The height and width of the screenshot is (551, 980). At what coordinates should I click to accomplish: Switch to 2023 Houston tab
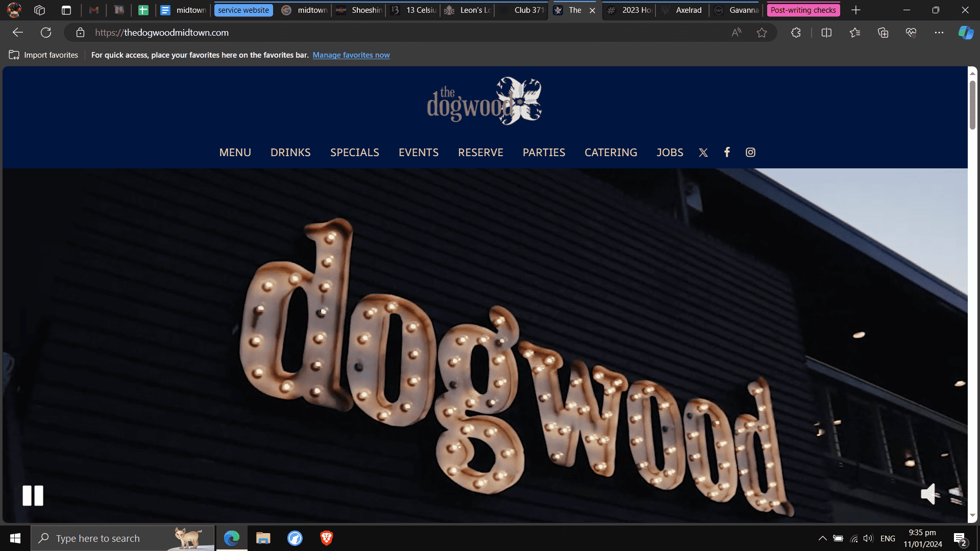point(630,10)
